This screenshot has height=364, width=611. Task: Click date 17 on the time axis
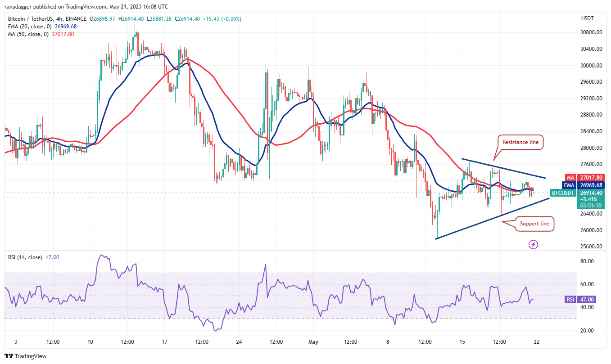(165, 342)
